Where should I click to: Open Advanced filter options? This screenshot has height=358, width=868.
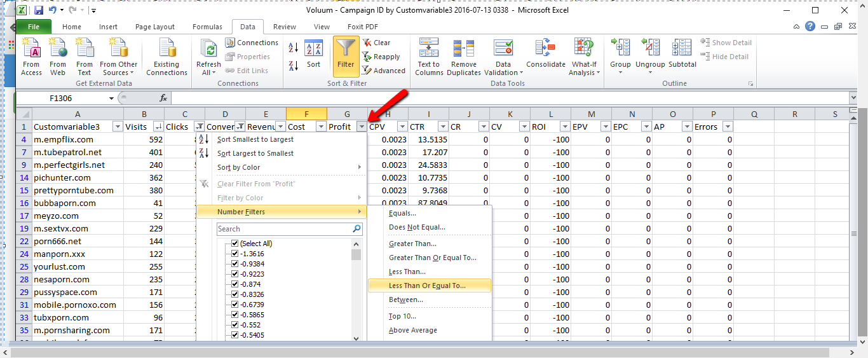384,71
